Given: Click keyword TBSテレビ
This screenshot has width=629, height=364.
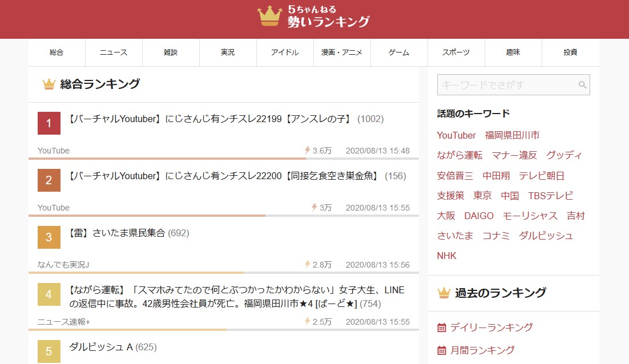Looking at the screenshot, I should pyautogui.click(x=550, y=196).
